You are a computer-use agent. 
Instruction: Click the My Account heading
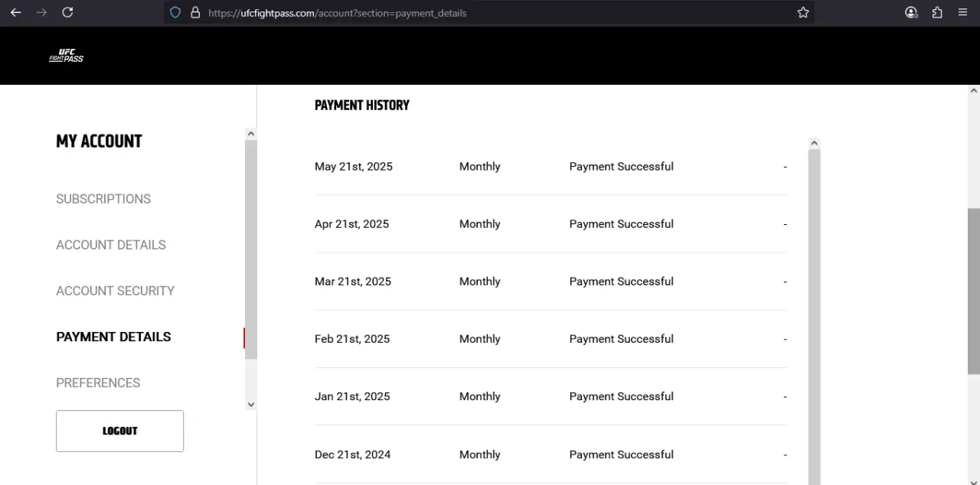coord(99,142)
